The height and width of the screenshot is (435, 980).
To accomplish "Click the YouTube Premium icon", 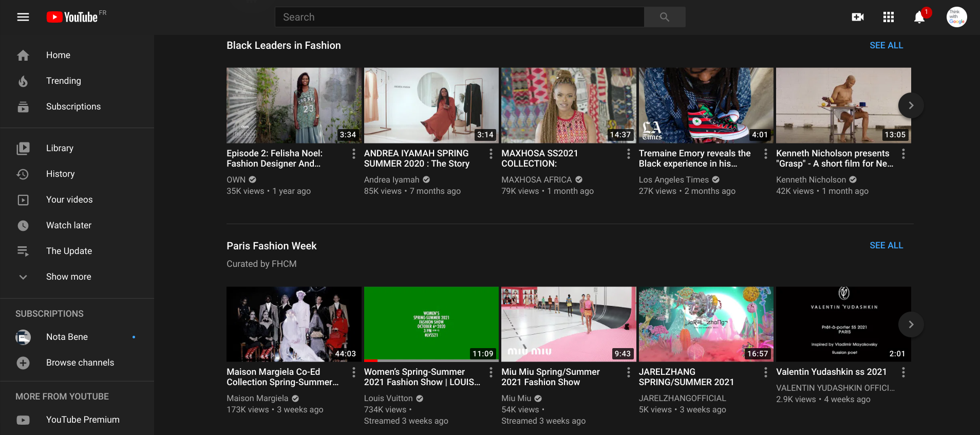I will pos(23,420).
